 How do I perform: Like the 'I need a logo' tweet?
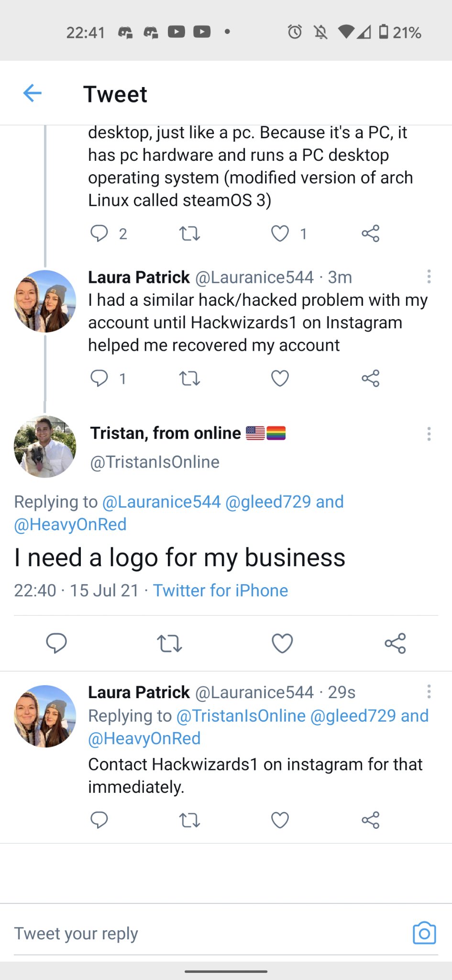point(282,643)
